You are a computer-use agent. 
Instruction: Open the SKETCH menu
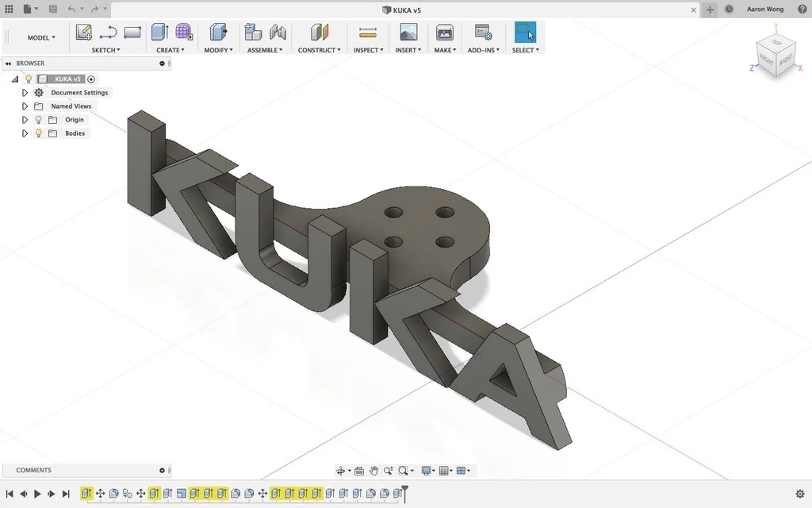[x=105, y=50]
